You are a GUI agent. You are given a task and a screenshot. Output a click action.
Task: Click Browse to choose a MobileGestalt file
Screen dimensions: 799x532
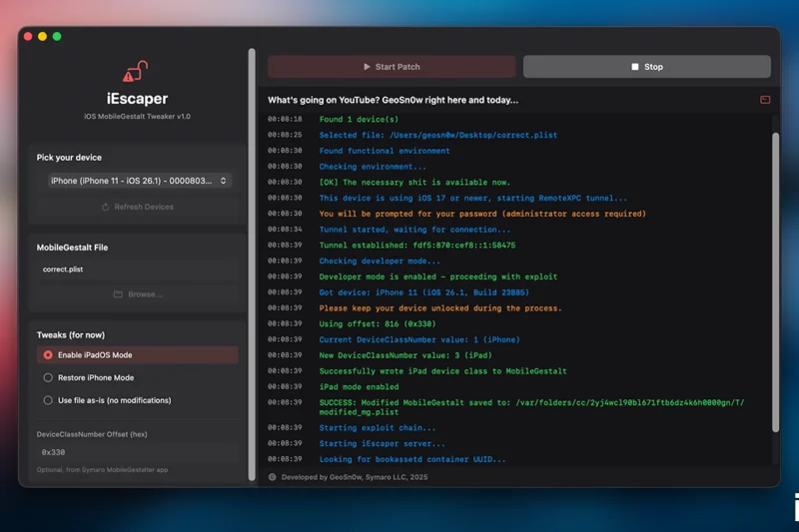pyautogui.click(x=137, y=294)
